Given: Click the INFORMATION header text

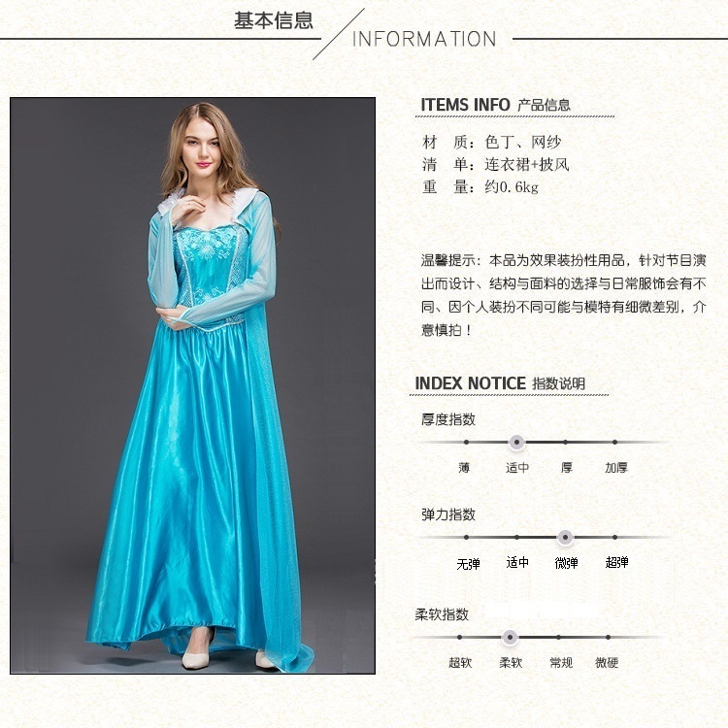Looking at the screenshot, I should [424, 39].
